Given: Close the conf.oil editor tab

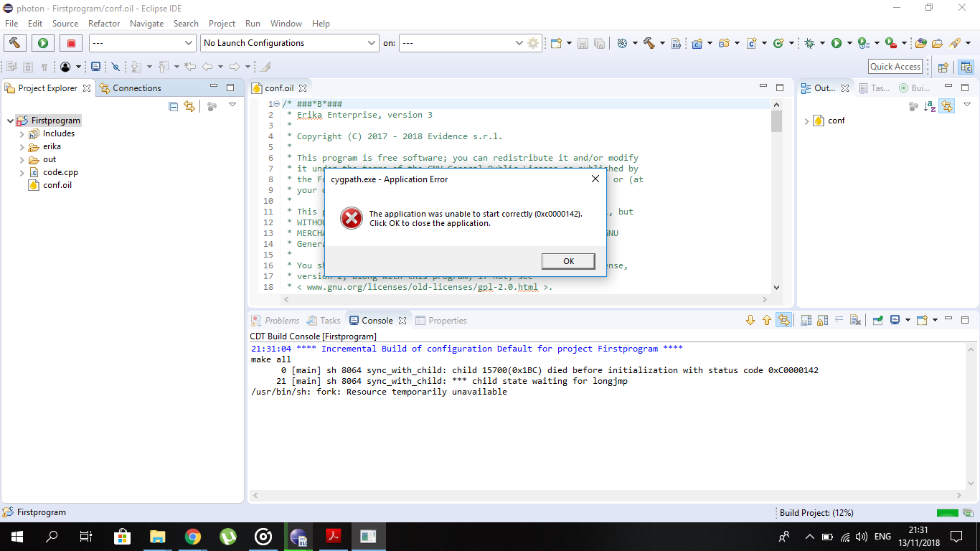Looking at the screenshot, I should pos(303,88).
